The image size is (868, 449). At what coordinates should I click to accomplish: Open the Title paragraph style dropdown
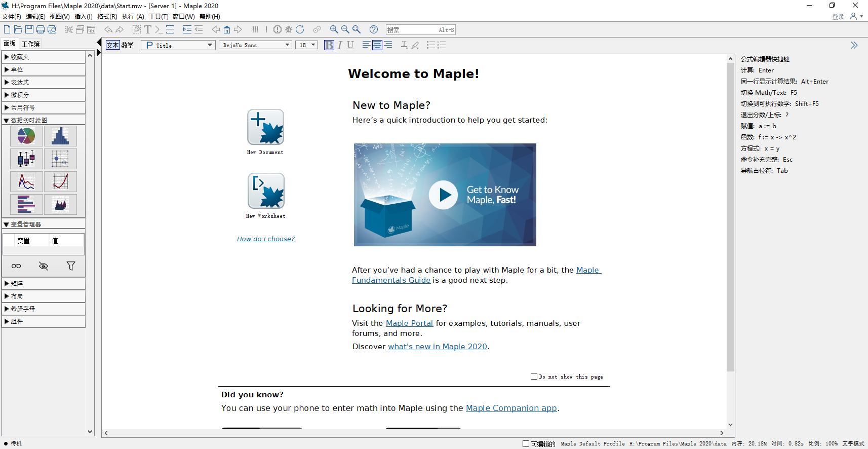click(178, 45)
